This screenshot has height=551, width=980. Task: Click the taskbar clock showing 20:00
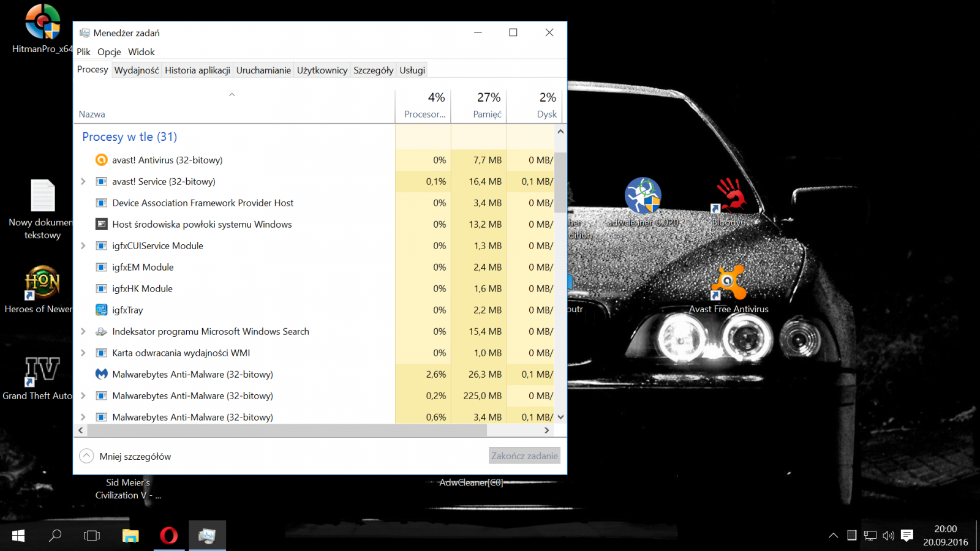pos(946,536)
